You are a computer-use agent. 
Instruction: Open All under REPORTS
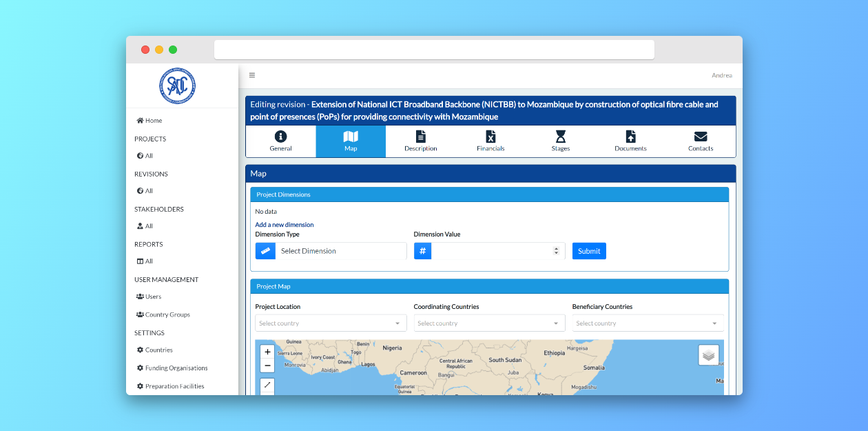click(145, 261)
